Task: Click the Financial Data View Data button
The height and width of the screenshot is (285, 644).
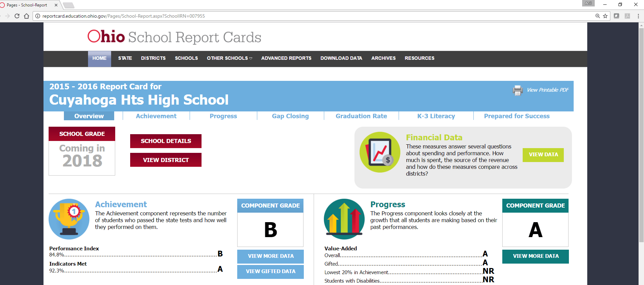Action: (543, 155)
